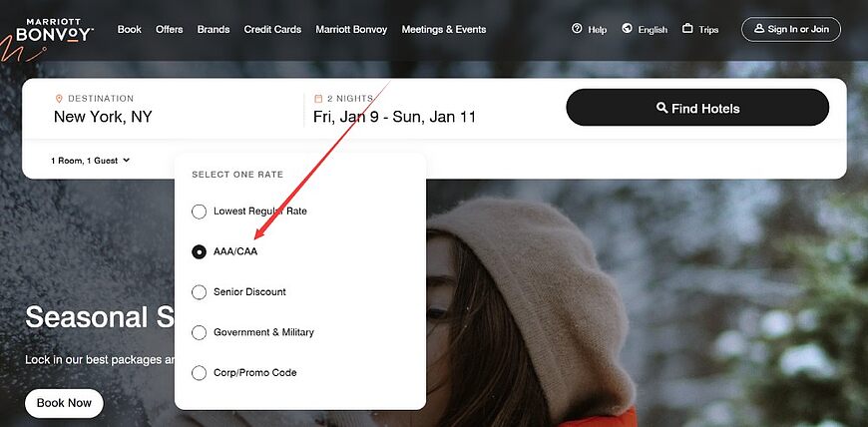Open the Offers menu
868x427 pixels.
170,29
